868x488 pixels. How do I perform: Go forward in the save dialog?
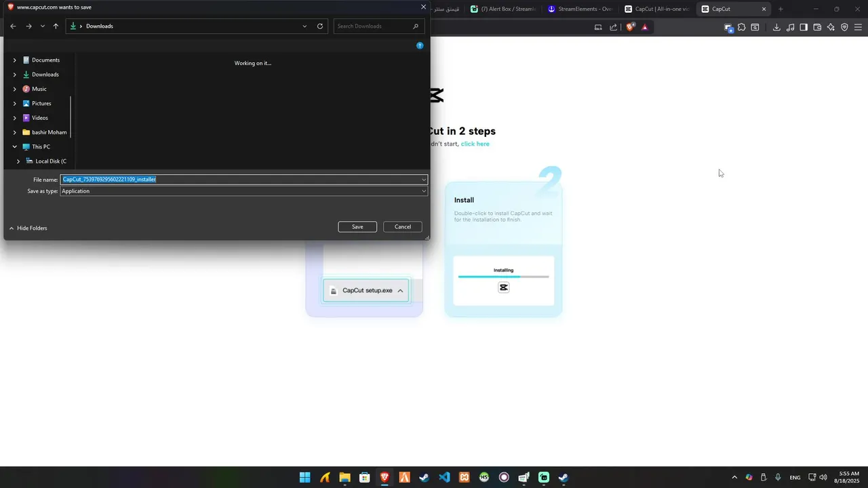click(x=28, y=26)
